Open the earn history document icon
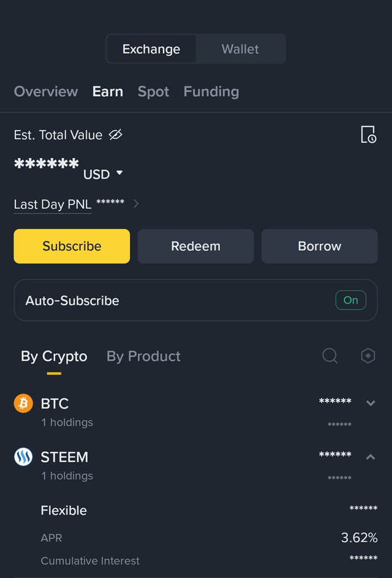 368,135
